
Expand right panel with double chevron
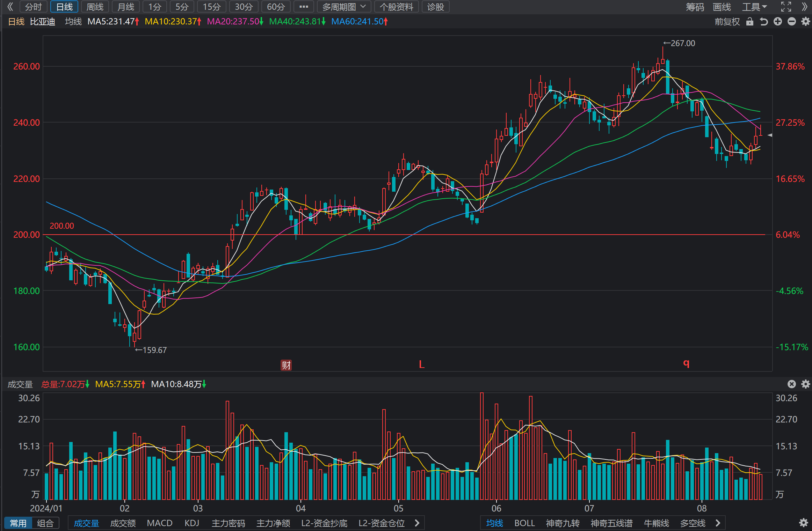coord(805,7)
